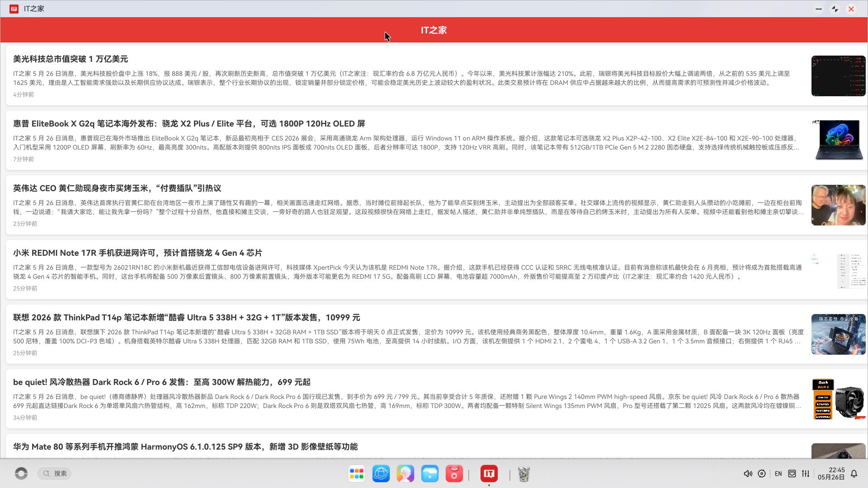This screenshot has width=868, height=488.
Task: Click the ThinkPad T14p promo thumbnail
Action: [838, 334]
